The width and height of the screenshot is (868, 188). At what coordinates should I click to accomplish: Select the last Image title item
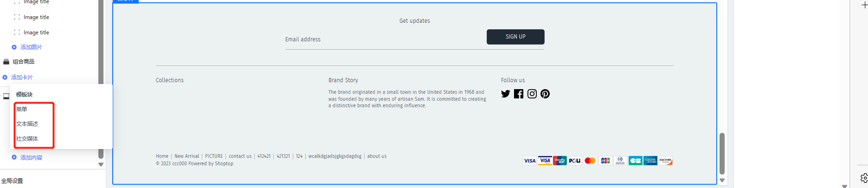pyautogui.click(x=36, y=32)
